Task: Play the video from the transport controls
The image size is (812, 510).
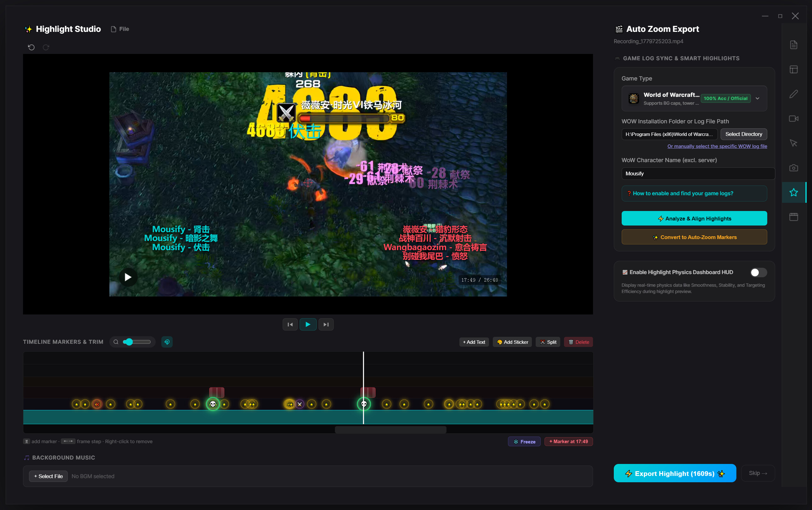Action: click(x=308, y=325)
